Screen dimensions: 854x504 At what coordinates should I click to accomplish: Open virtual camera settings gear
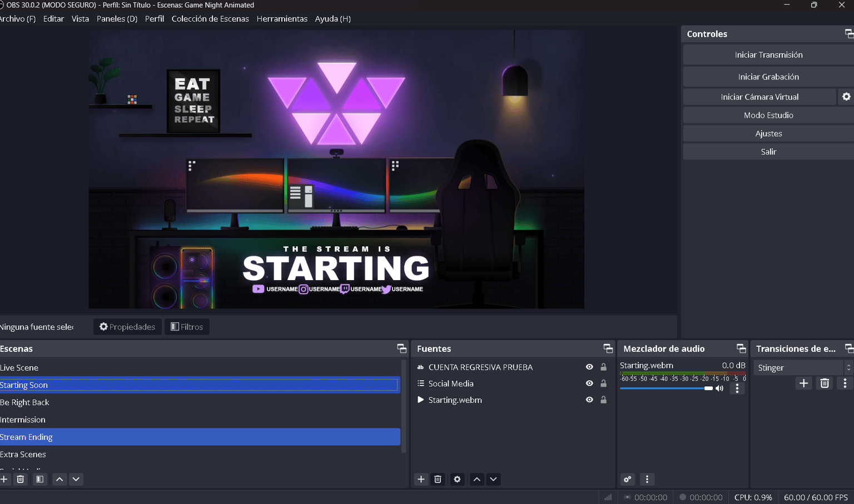[846, 97]
